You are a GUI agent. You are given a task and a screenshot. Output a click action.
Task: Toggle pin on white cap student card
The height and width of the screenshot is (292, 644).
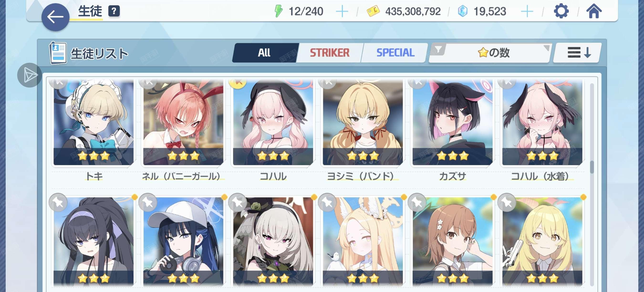[148, 202]
